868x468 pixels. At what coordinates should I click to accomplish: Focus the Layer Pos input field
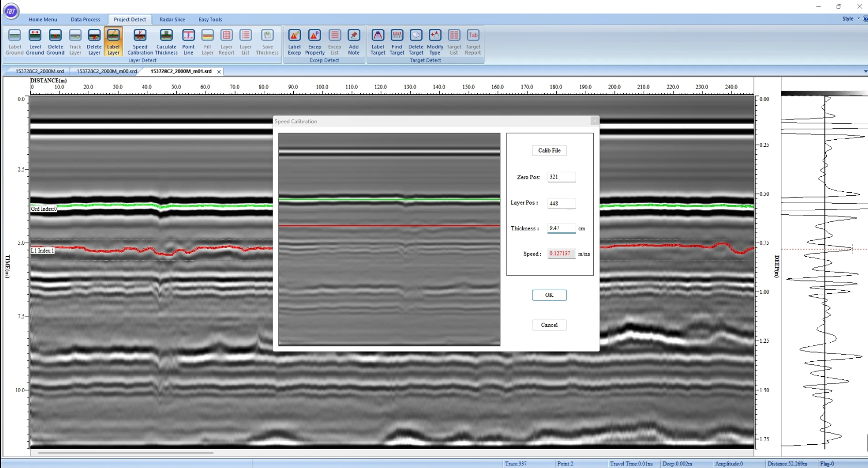(x=561, y=203)
